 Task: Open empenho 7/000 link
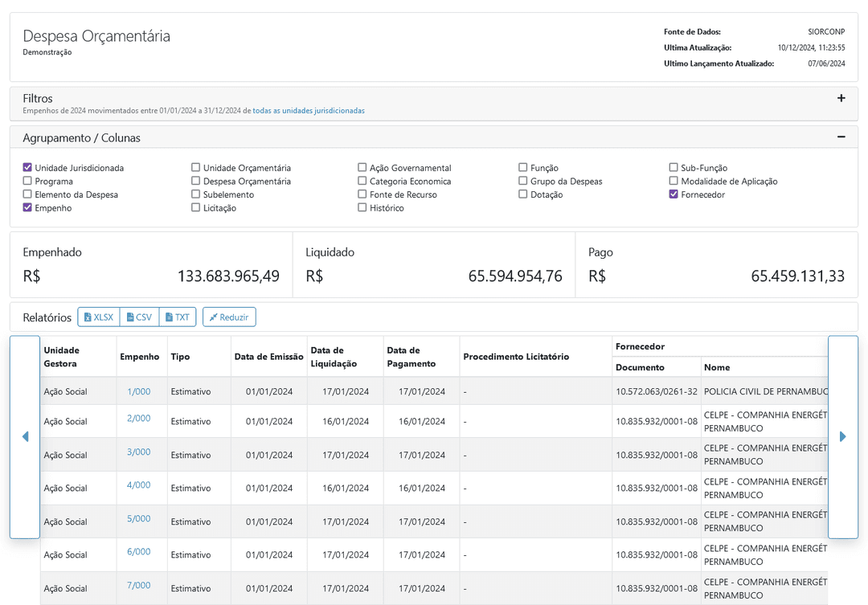click(138, 585)
